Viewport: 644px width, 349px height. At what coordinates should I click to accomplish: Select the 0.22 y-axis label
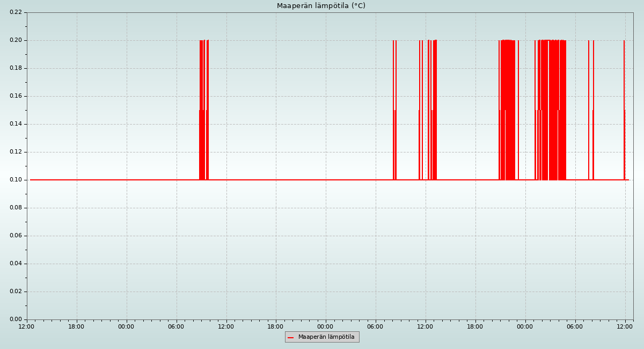[x=16, y=12]
